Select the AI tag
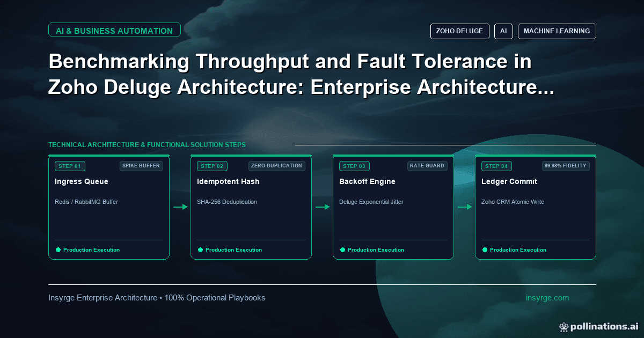The image size is (644, 338). [503, 31]
